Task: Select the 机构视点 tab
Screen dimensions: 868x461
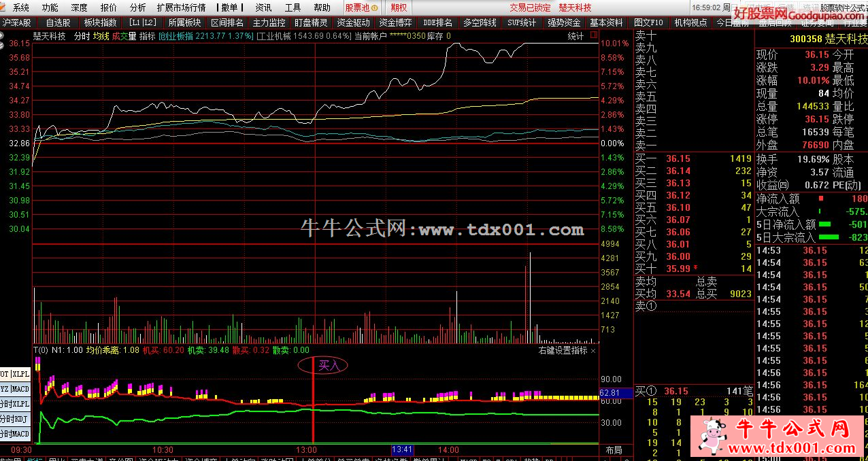Action: [690, 22]
